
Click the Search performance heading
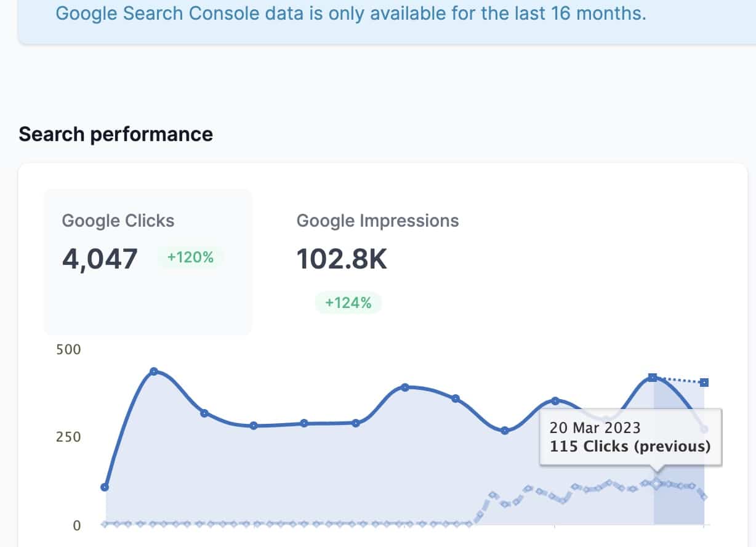click(116, 134)
